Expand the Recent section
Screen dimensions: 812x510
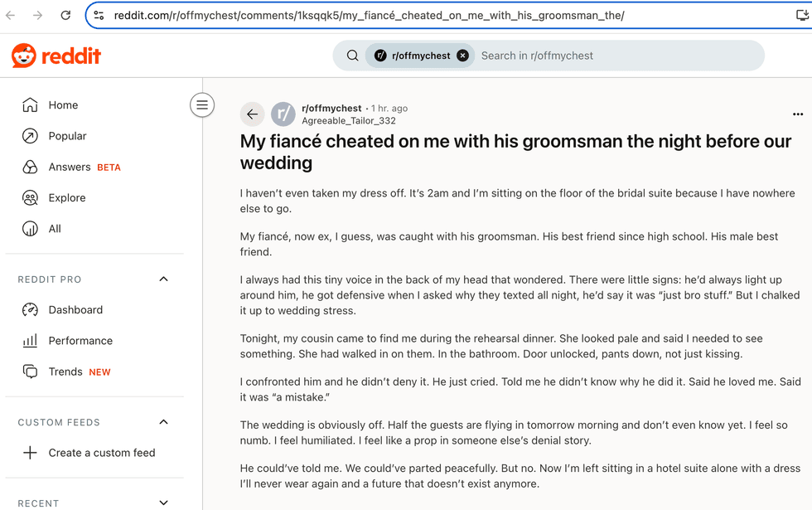pos(164,503)
